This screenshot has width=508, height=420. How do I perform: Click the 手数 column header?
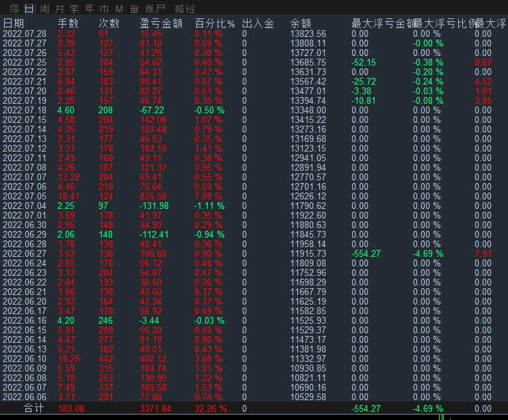pos(68,24)
